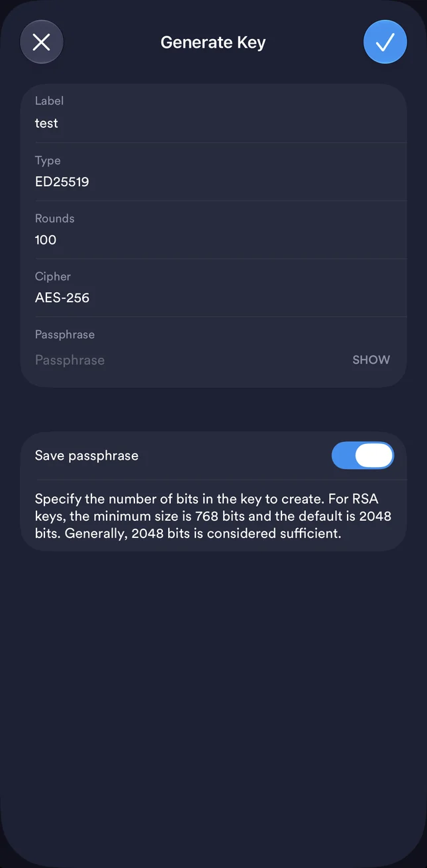Viewport: 427px width, 868px height.
Task: Tap the Label caption text
Action: tap(49, 101)
